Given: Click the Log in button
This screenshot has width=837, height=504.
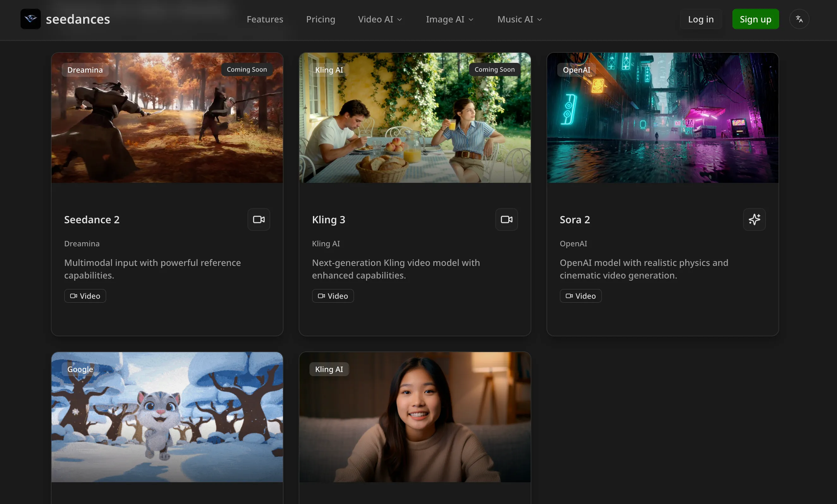Looking at the screenshot, I should 700,19.
